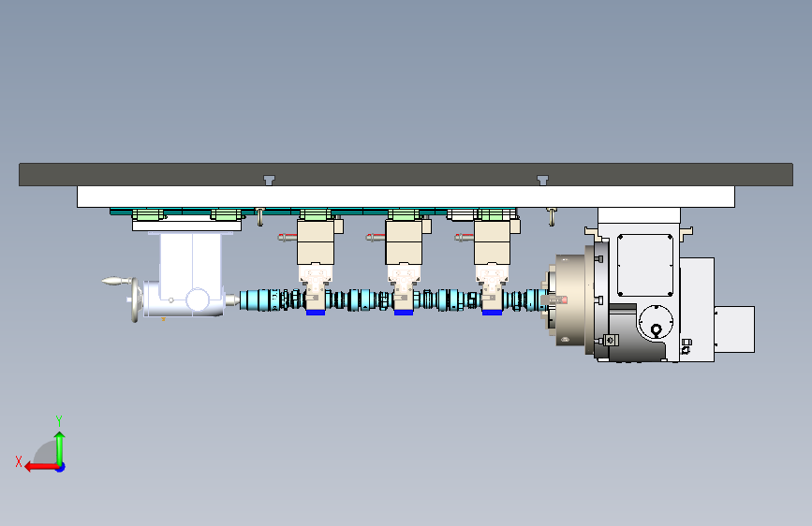Select the motor box at the far right end
The image size is (812, 526).
[x=734, y=329]
